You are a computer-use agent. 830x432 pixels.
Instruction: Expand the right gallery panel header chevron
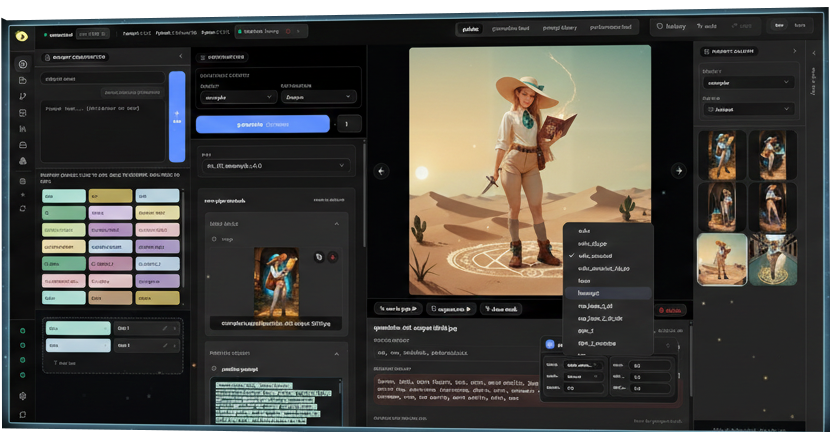point(794,51)
